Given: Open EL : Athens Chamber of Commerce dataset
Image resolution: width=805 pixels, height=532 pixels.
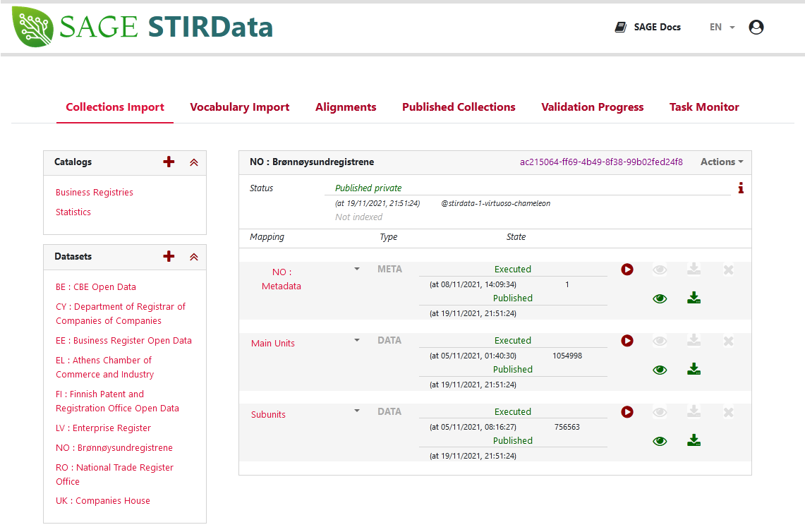Looking at the screenshot, I should pos(104,367).
